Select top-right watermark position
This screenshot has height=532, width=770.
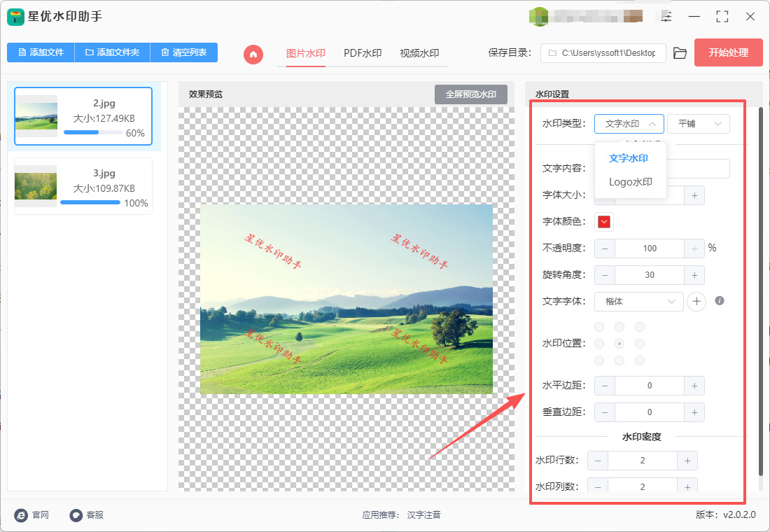point(639,327)
